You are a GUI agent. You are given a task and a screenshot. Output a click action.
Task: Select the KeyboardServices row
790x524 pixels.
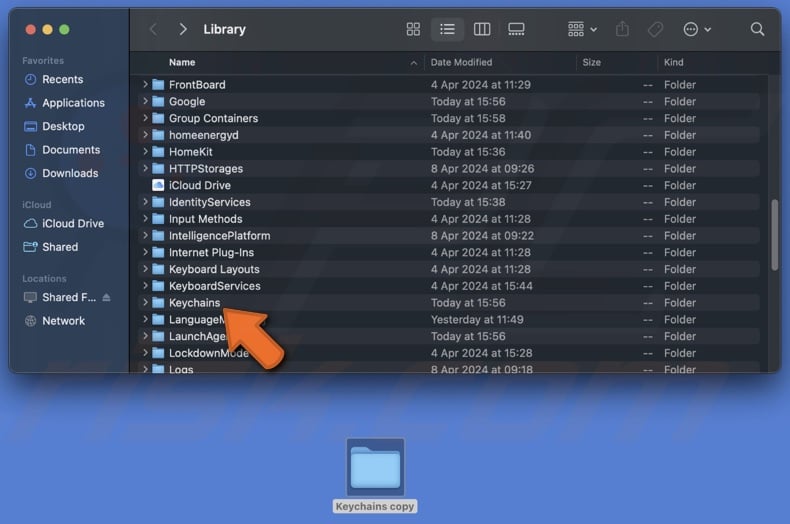(x=448, y=286)
